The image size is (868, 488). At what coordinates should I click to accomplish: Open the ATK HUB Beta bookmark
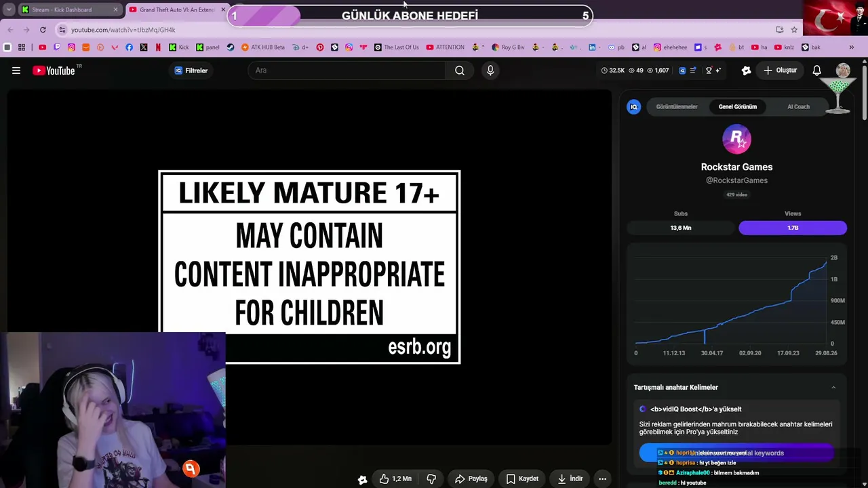coord(263,47)
